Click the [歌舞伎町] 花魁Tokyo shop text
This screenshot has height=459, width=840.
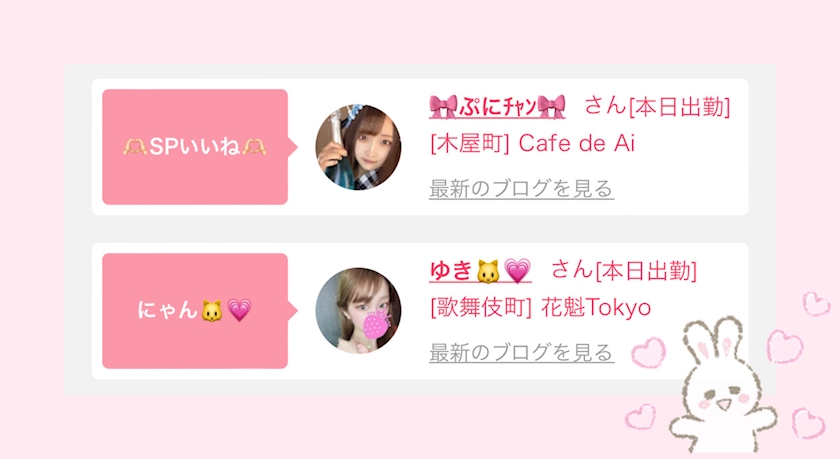(541, 307)
